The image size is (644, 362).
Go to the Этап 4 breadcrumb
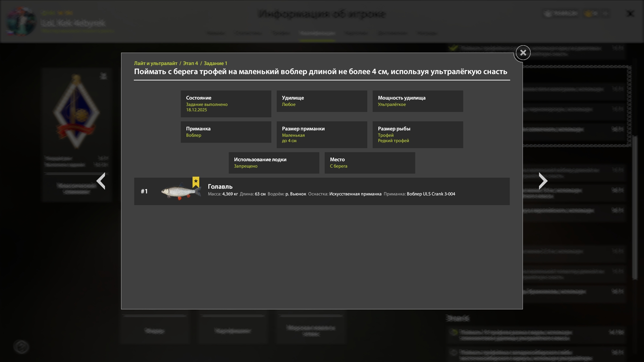(x=191, y=63)
